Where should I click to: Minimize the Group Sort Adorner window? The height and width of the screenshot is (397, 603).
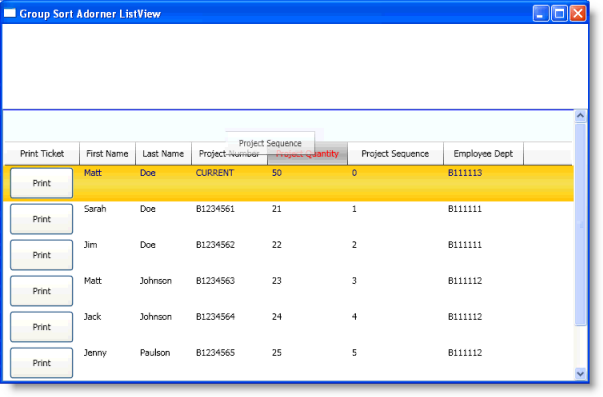click(540, 14)
